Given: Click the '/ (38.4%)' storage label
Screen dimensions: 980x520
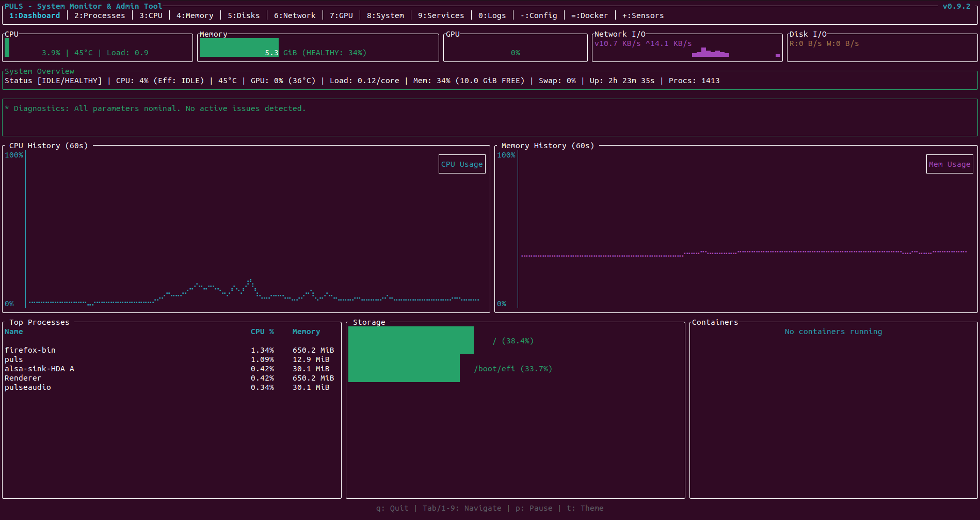Looking at the screenshot, I should click(513, 341).
